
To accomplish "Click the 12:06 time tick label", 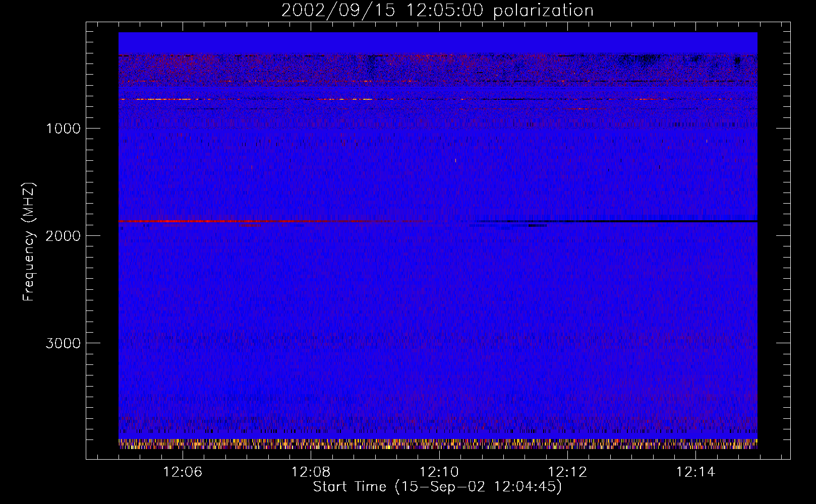I will (x=183, y=472).
